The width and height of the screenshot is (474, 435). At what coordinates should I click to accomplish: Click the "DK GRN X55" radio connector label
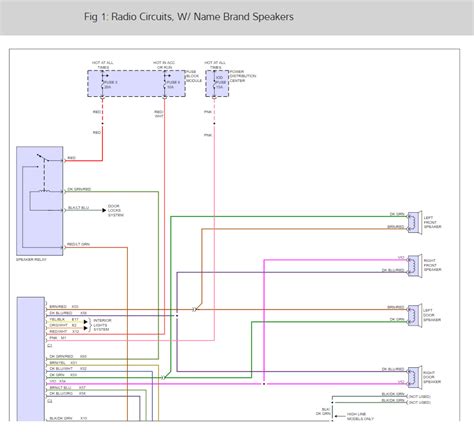coord(63,375)
